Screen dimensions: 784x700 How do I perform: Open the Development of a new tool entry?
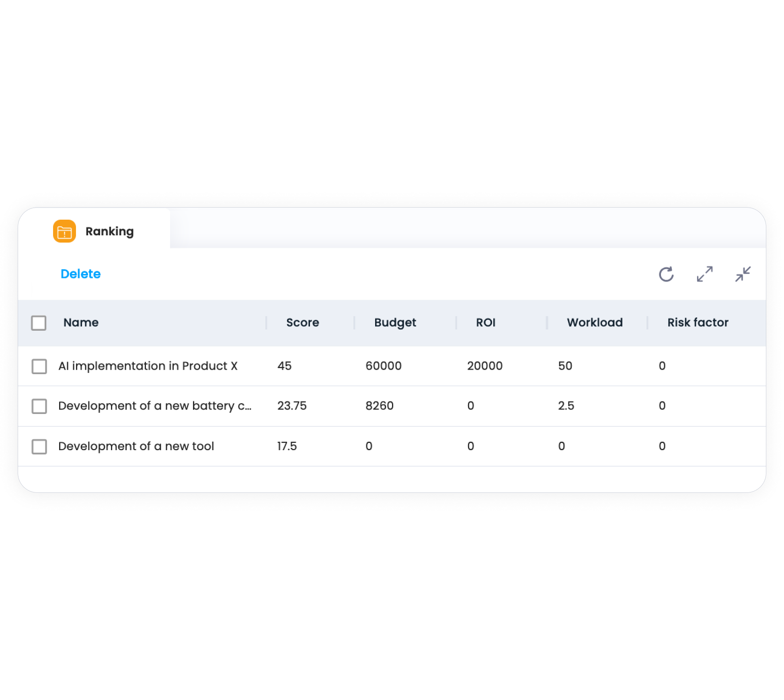(136, 446)
